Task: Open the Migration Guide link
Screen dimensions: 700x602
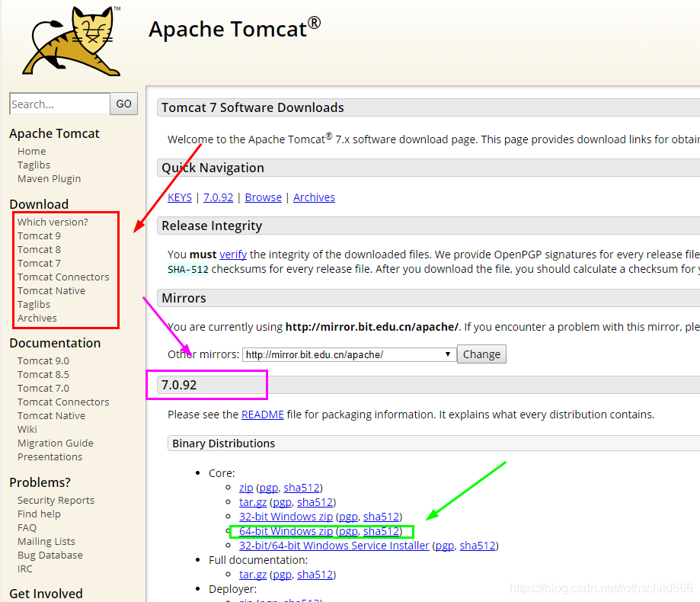Action: tap(56, 443)
